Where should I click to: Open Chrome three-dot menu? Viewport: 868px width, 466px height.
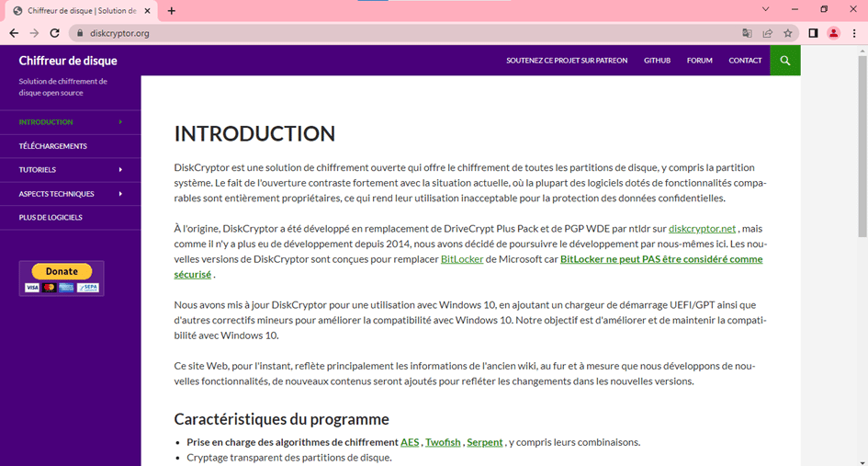[x=854, y=33]
